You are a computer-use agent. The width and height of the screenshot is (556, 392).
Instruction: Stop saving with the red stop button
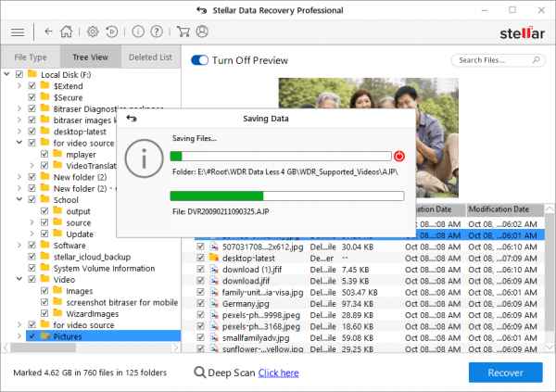pos(399,157)
